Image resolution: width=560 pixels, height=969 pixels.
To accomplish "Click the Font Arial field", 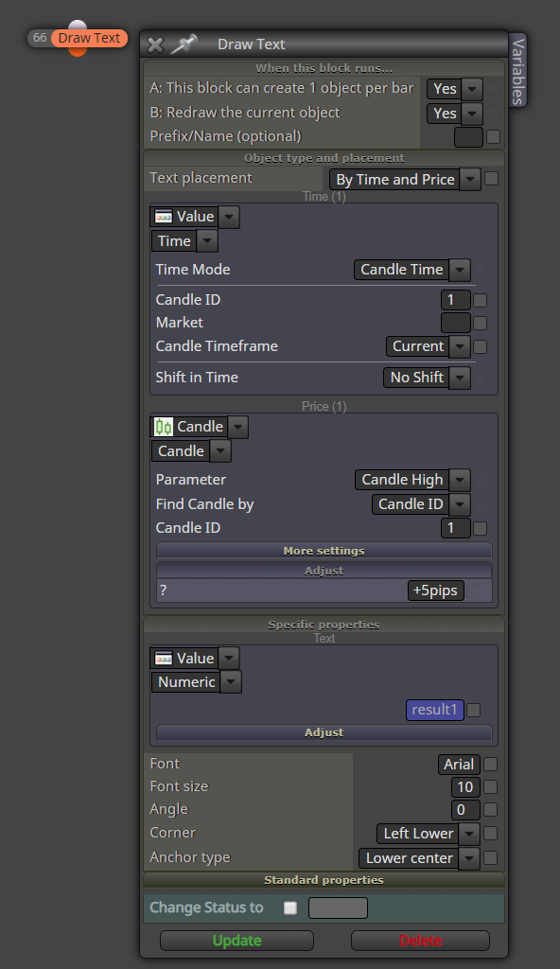I will [x=459, y=765].
